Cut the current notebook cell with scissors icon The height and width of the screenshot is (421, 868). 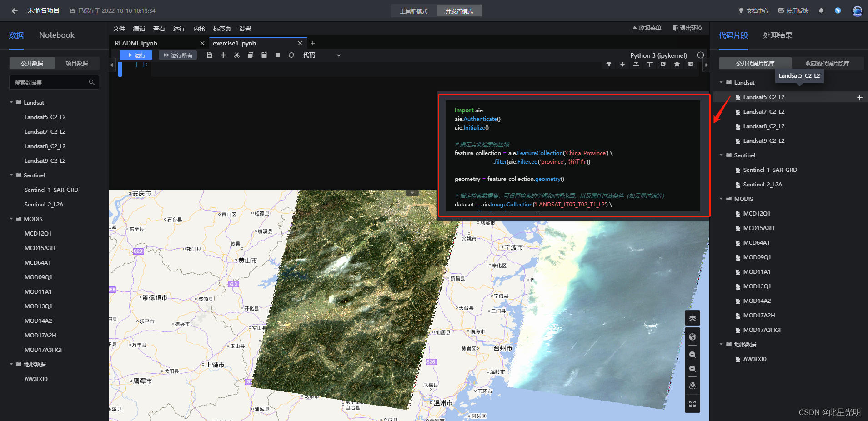coord(236,55)
